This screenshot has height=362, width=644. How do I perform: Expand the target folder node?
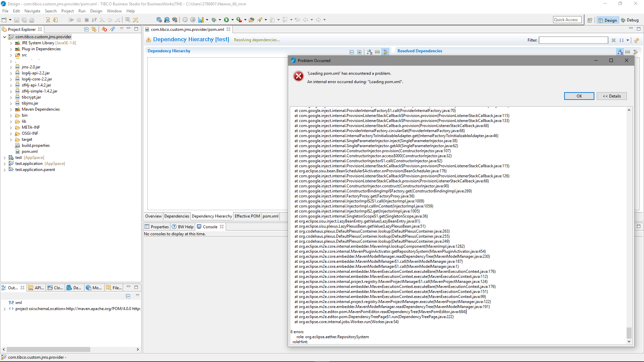pos(11,139)
